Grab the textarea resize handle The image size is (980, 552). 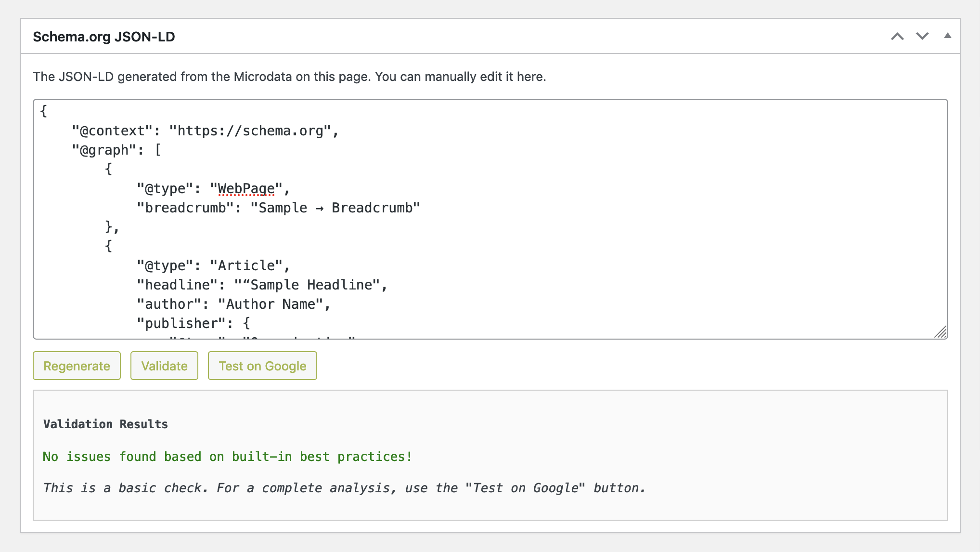[x=940, y=332]
